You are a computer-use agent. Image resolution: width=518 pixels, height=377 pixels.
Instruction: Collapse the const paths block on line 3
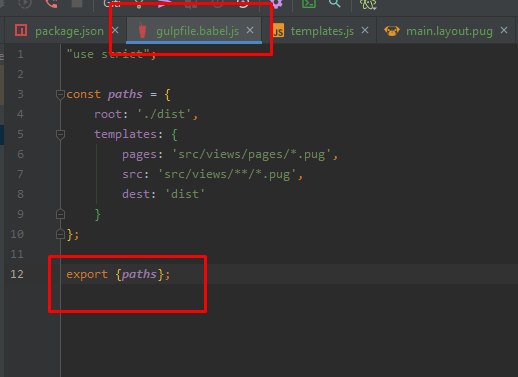60,95
